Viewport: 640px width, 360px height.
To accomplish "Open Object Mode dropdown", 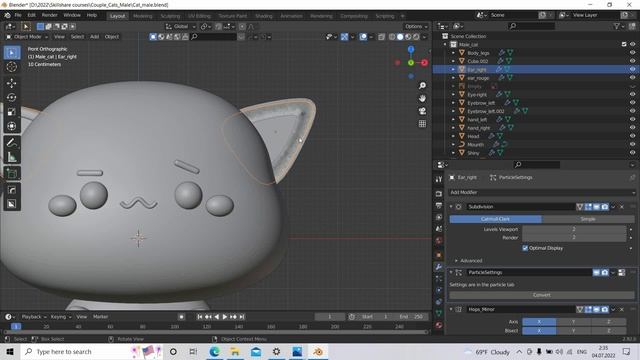I will click(x=27, y=37).
